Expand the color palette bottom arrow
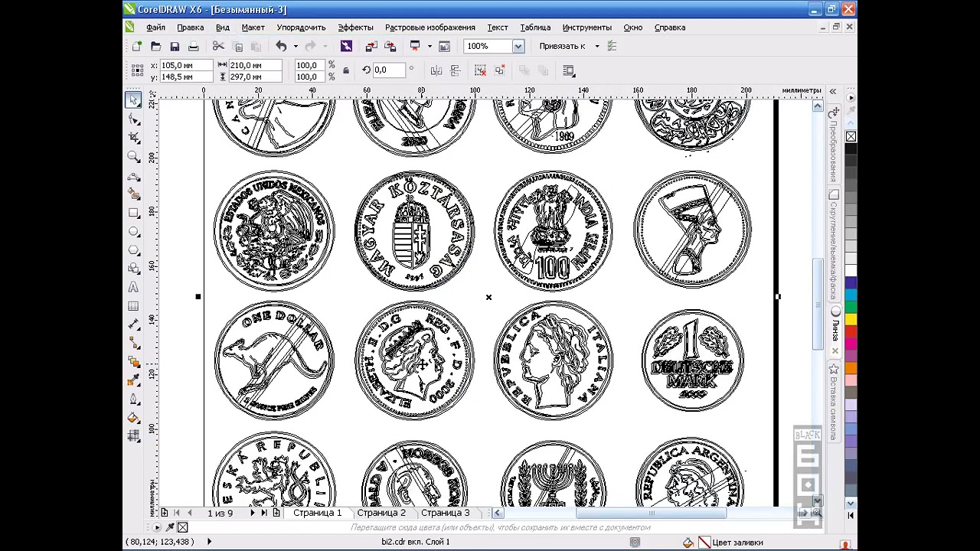 click(851, 504)
